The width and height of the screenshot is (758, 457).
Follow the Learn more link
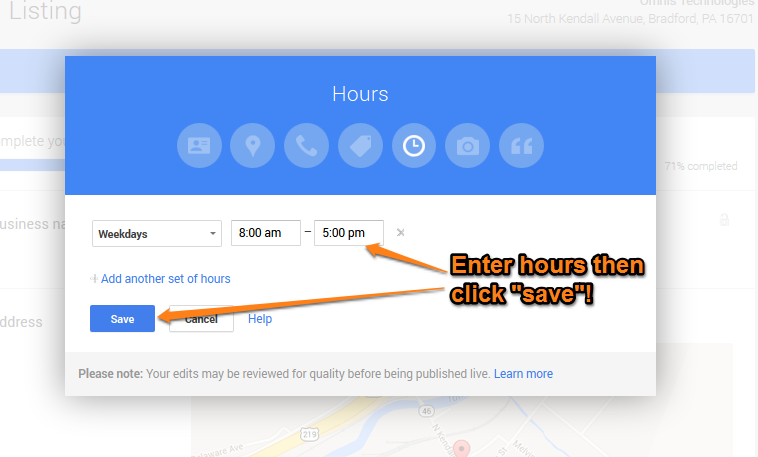point(523,374)
